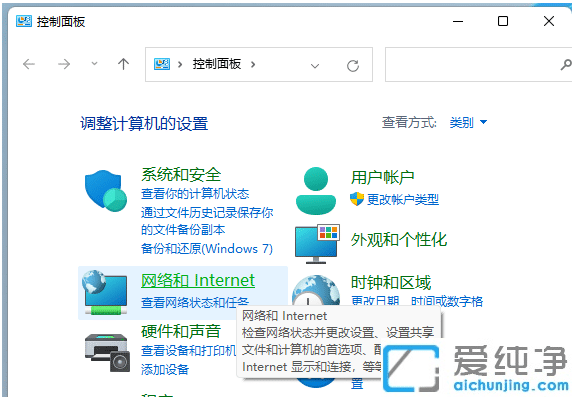
Task: Open 添加设备 link
Action: click(165, 370)
